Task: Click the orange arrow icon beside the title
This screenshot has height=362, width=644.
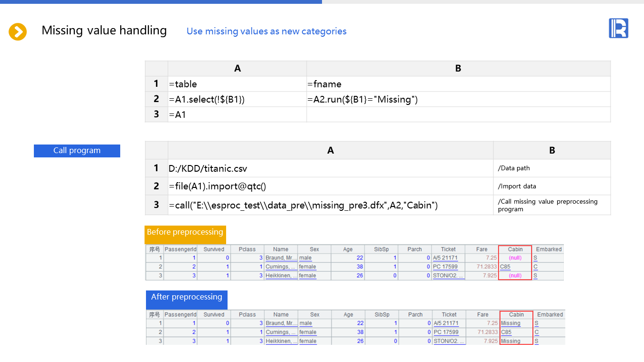Action: 18,32
